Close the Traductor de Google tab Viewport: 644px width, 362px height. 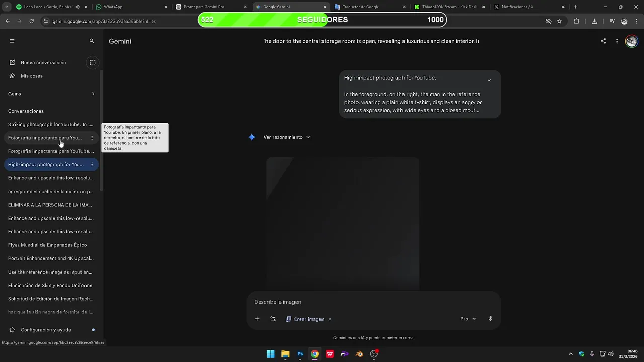(404, 7)
